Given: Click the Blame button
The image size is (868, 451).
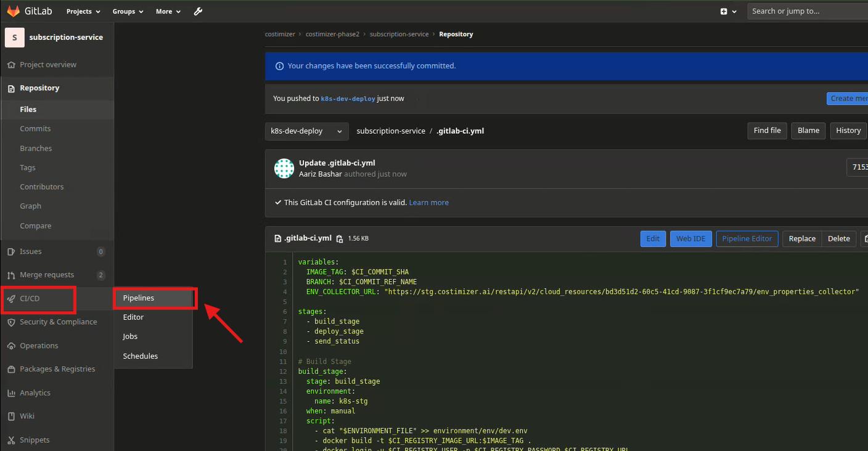Looking at the screenshot, I should [808, 131].
